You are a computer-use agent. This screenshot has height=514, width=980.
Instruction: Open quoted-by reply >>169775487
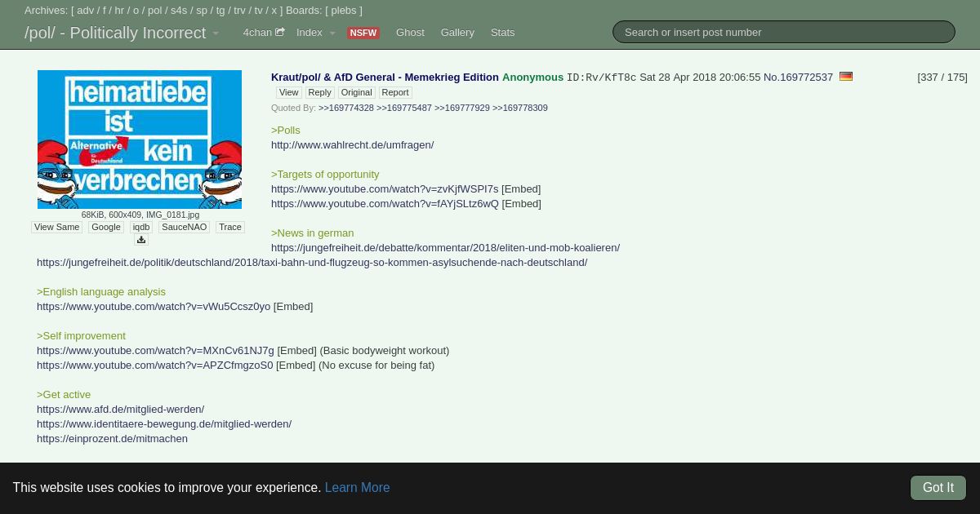(x=404, y=108)
